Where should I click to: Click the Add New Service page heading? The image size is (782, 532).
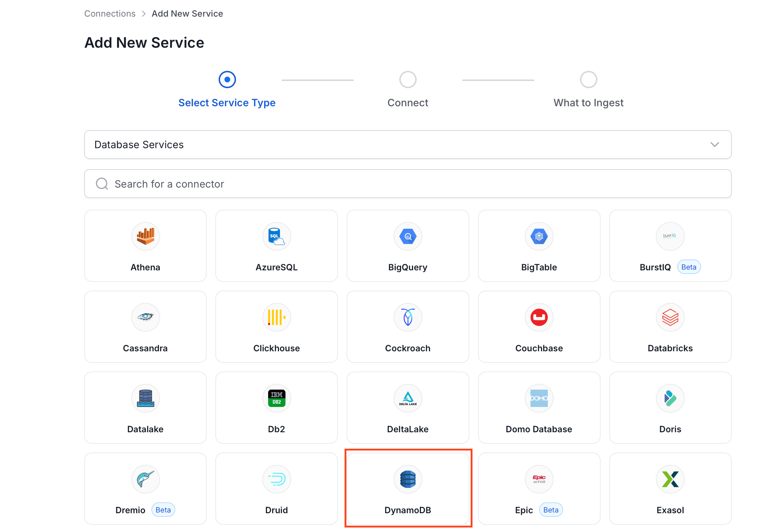144,43
